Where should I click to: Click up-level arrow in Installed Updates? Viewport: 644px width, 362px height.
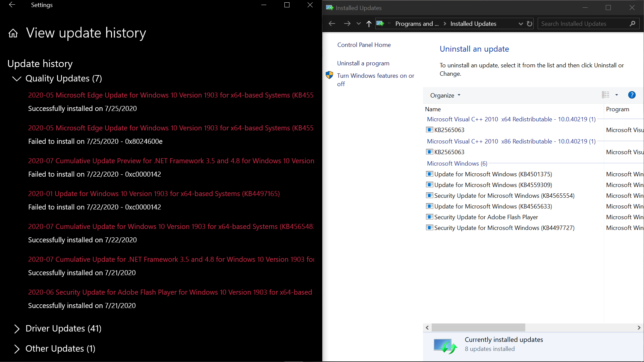point(369,24)
